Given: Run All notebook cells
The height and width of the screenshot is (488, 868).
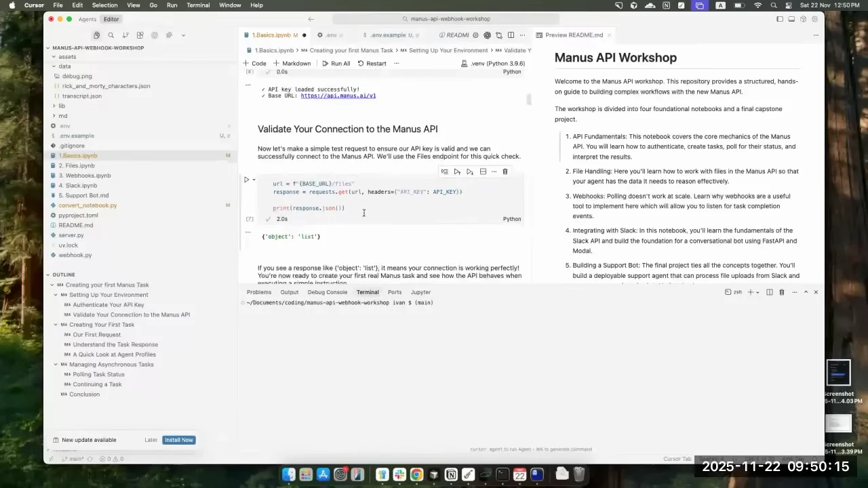Looking at the screenshot, I should pyautogui.click(x=336, y=63).
